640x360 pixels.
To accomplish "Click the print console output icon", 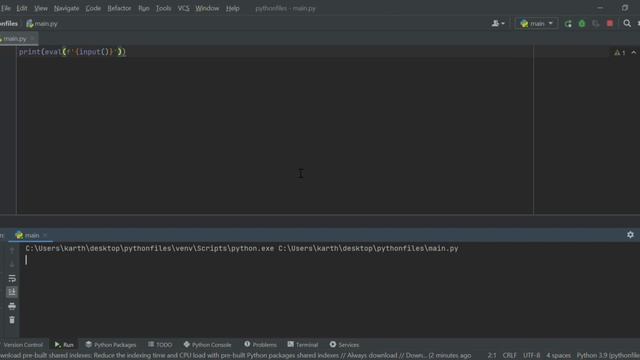I will [x=12, y=306].
